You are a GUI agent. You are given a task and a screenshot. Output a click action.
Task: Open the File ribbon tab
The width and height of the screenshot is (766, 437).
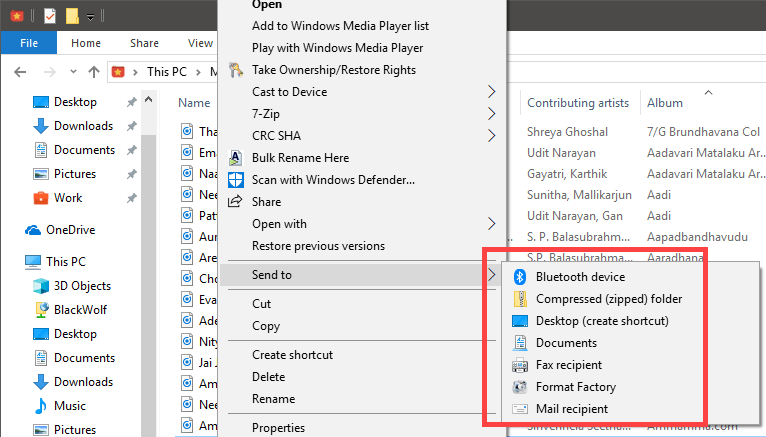tap(29, 43)
